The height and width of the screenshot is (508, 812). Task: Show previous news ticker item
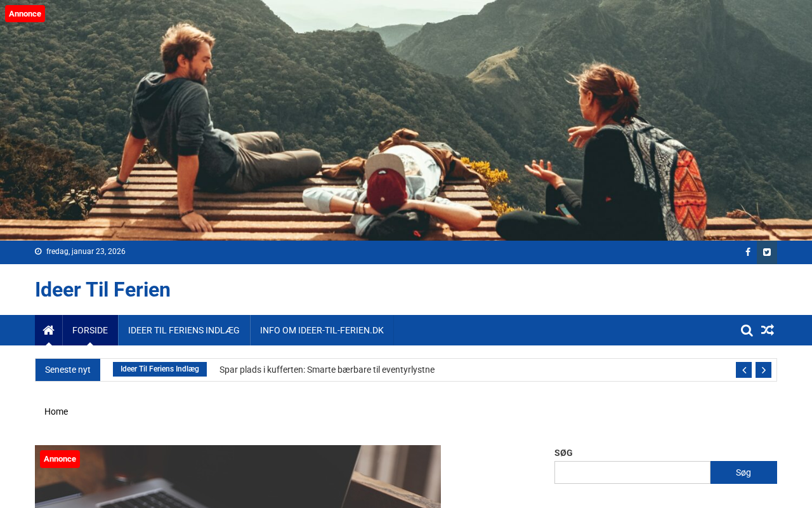pos(743,370)
